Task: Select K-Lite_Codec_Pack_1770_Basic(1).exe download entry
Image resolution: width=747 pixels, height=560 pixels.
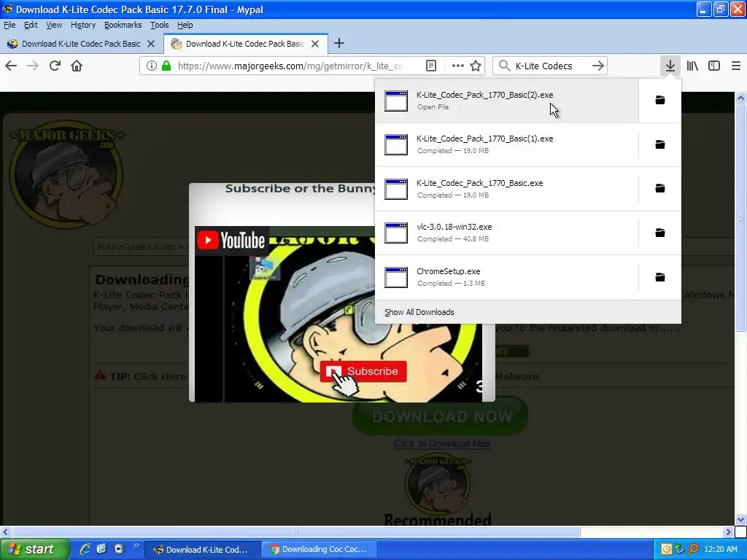Action: [x=507, y=144]
